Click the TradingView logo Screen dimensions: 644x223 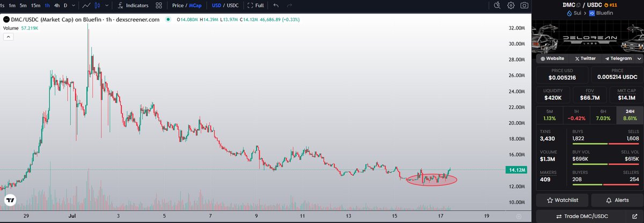pyautogui.click(x=10, y=200)
